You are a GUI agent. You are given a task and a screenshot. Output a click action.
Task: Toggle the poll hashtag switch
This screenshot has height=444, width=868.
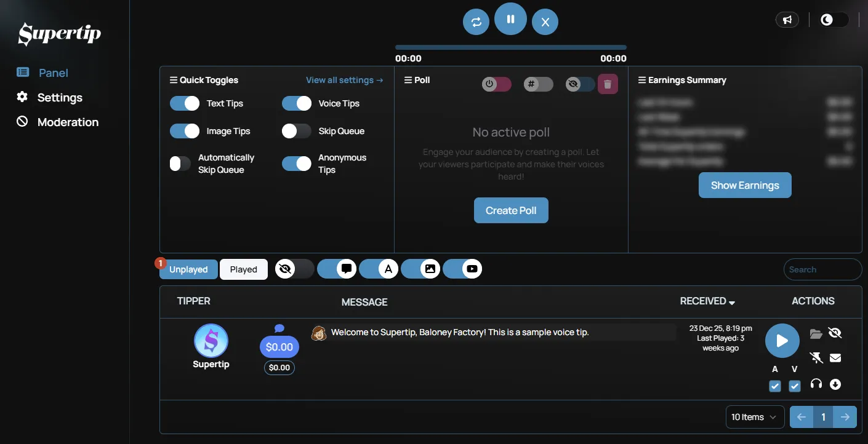coord(539,84)
